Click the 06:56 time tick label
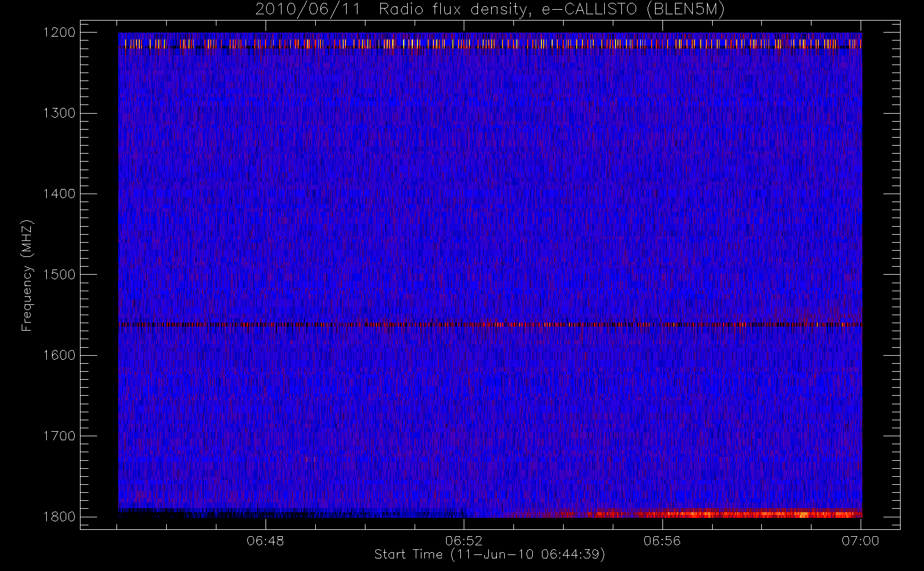924x571 pixels. 662,541
